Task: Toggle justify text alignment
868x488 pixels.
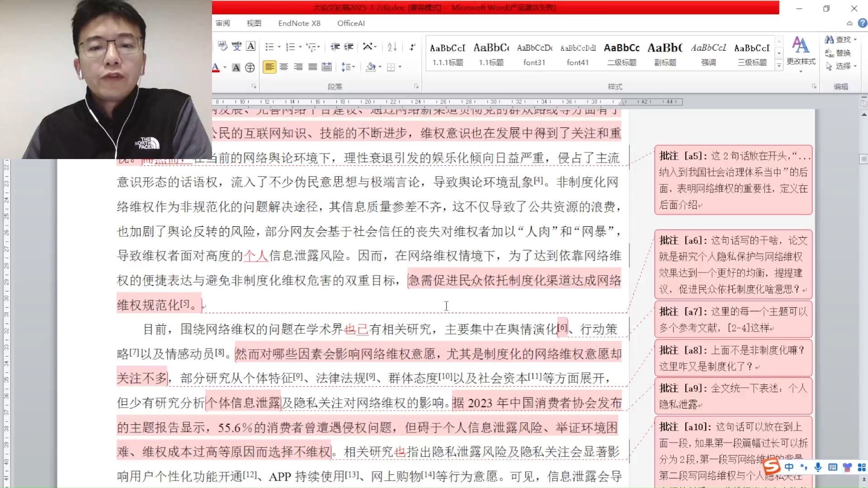Action: coord(312,67)
